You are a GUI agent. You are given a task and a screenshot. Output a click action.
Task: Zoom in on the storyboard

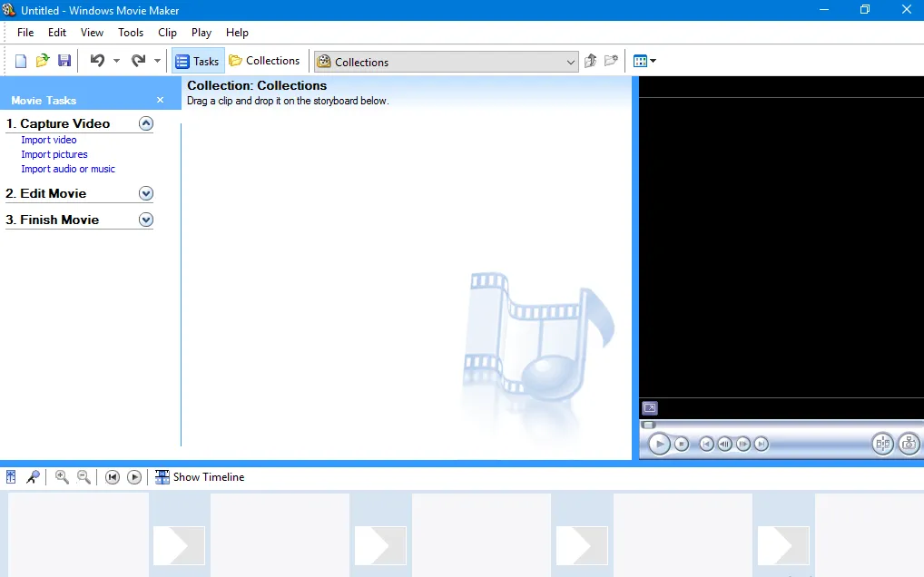(62, 476)
